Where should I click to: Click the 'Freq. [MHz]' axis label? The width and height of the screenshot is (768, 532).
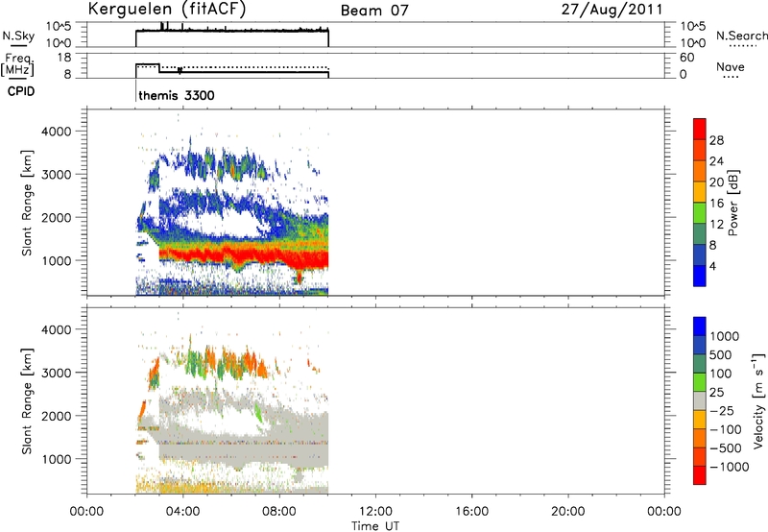click(x=17, y=64)
